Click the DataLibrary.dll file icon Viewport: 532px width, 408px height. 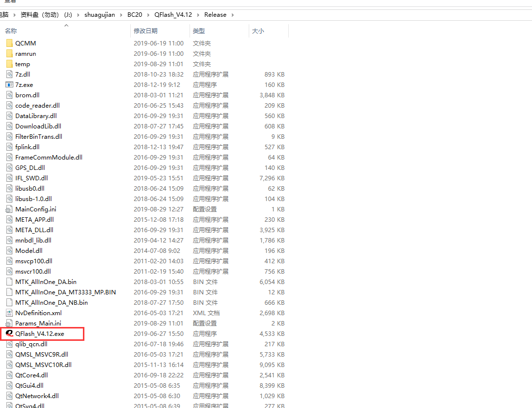point(9,116)
